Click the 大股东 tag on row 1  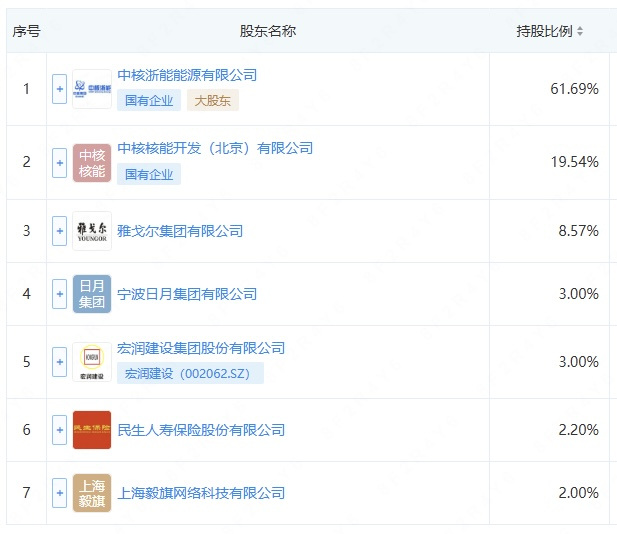212,100
